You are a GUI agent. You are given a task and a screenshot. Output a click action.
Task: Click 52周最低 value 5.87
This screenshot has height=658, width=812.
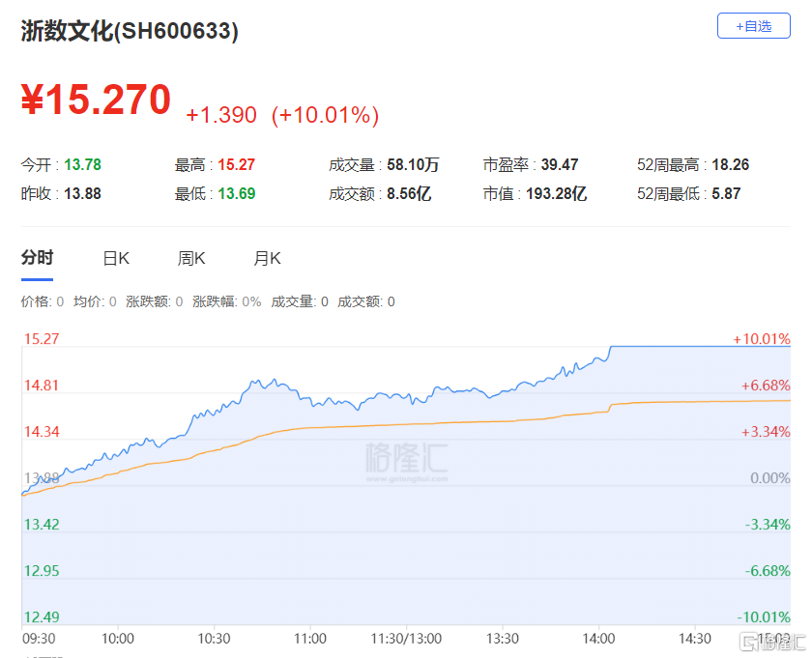(726, 193)
